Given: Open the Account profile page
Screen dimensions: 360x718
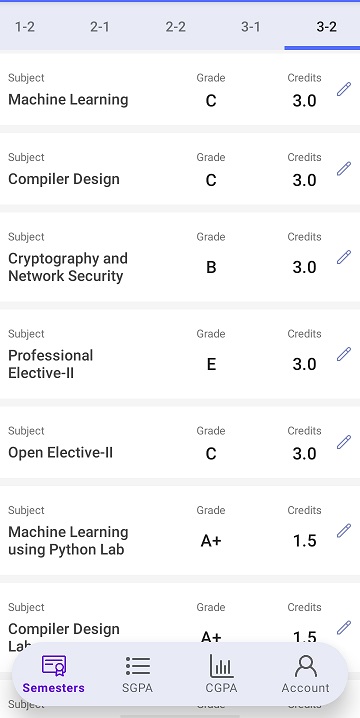Looking at the screenshot, I should 305,674.
